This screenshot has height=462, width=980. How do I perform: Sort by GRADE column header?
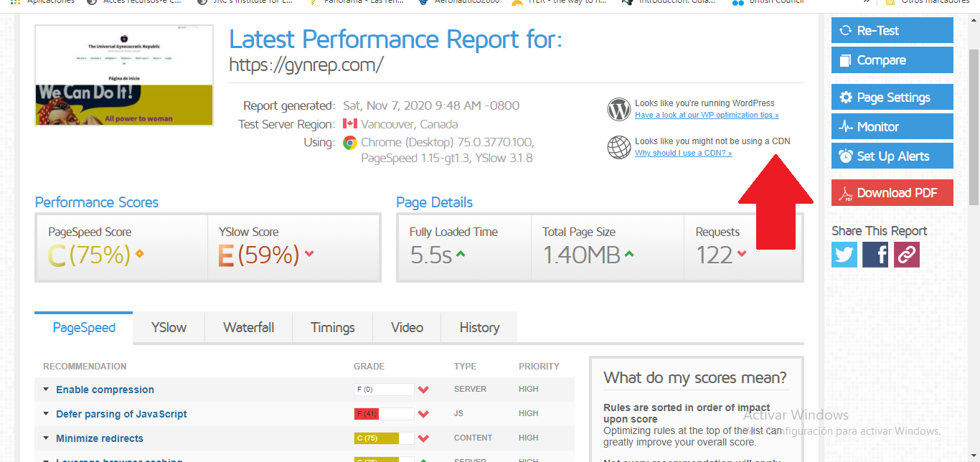pos(369,367)
